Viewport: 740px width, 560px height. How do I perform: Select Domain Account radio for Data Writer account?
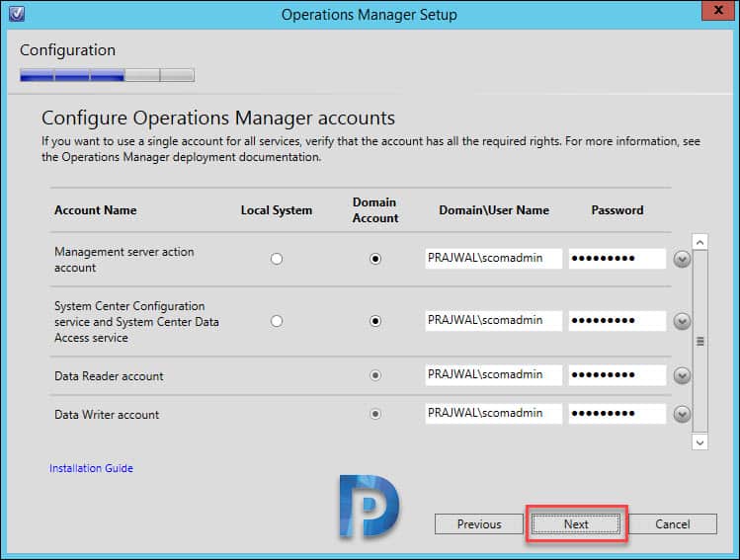pyautogui.click(x=375, y=414)
